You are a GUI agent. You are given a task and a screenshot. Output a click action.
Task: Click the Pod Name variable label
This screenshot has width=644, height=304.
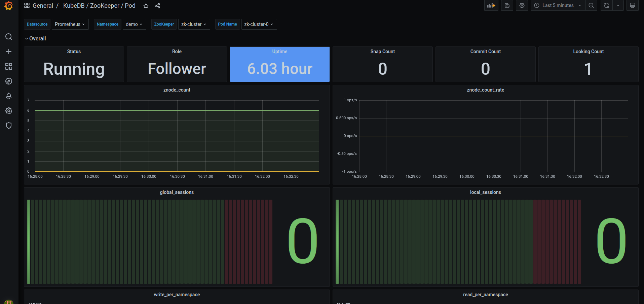coord(228,24)
